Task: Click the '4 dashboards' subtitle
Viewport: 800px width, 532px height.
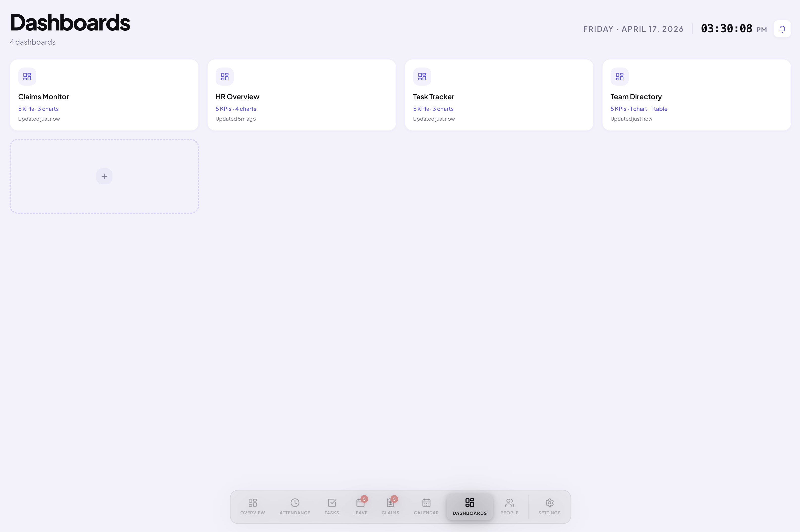Action: click(x=32, y=42)
